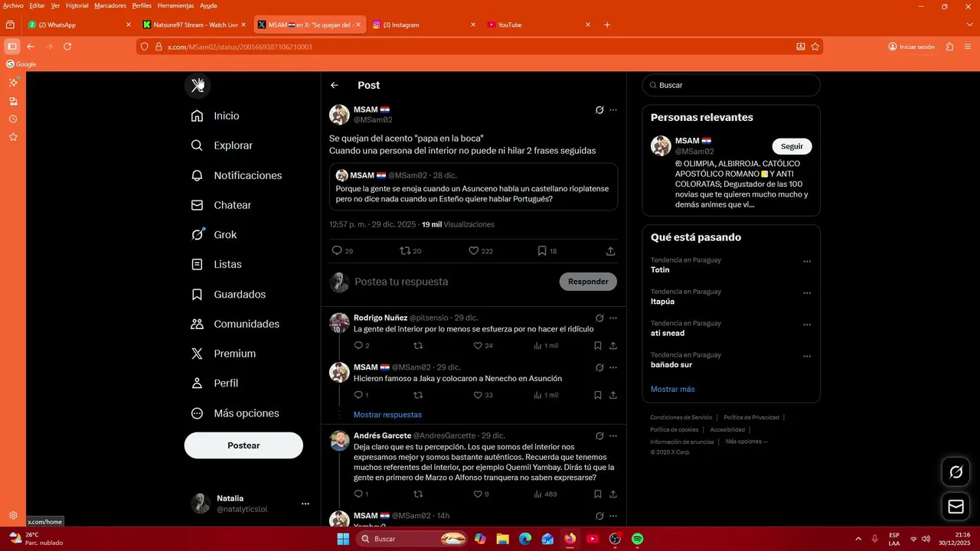
Task: Focus the Buscar search field on X
Action: (731, 85)
